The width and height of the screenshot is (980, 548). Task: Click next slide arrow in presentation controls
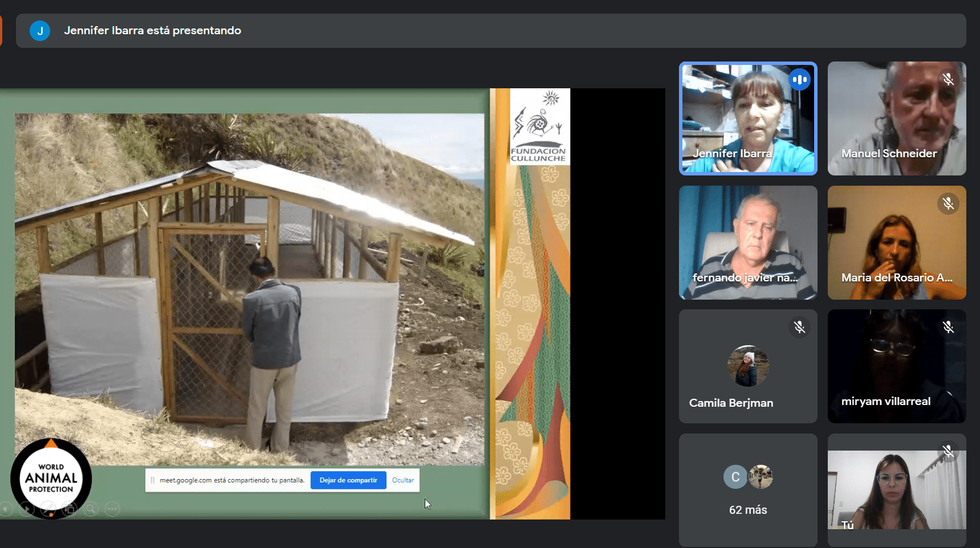point(27,509)
